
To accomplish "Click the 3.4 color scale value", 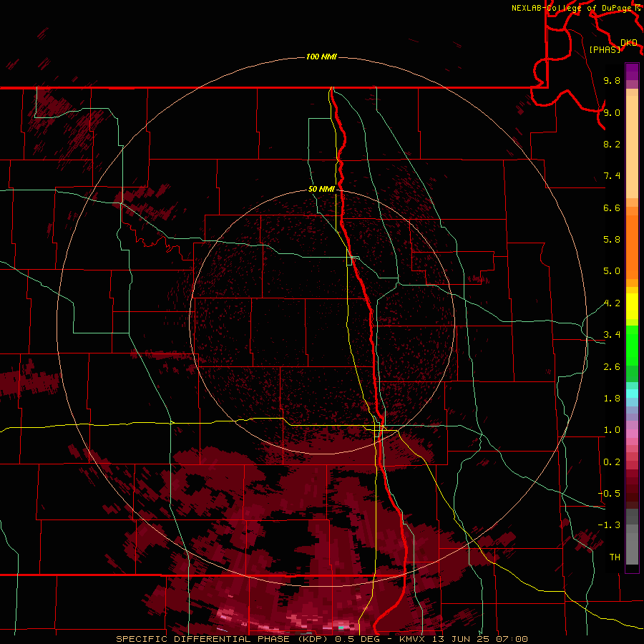I will [x=612, y=335].
